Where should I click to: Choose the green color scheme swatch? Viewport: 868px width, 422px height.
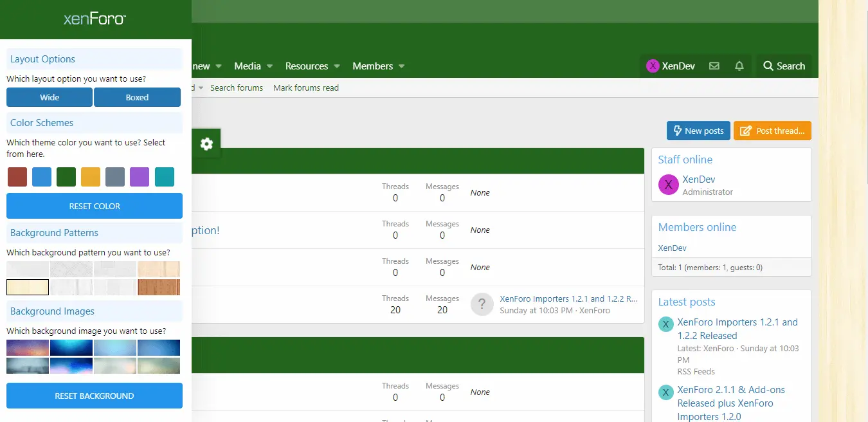coord(66,177)
